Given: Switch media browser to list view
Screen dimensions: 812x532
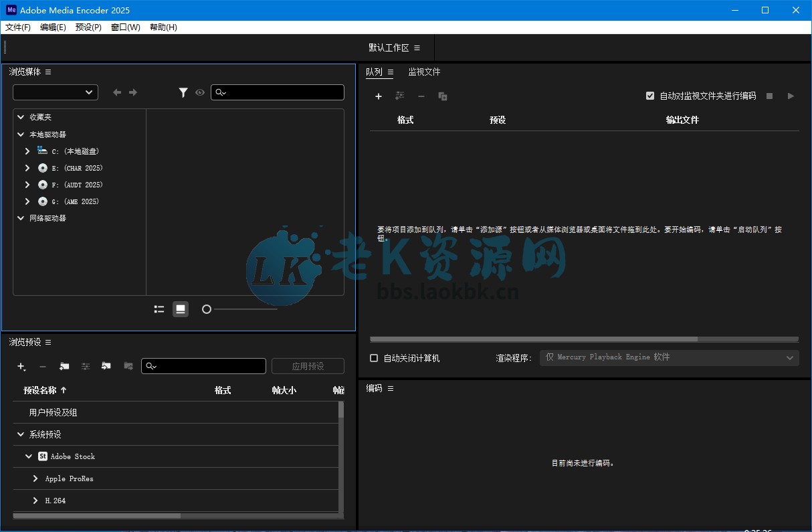Looking at the screenshot, I should tap(159, 309).
